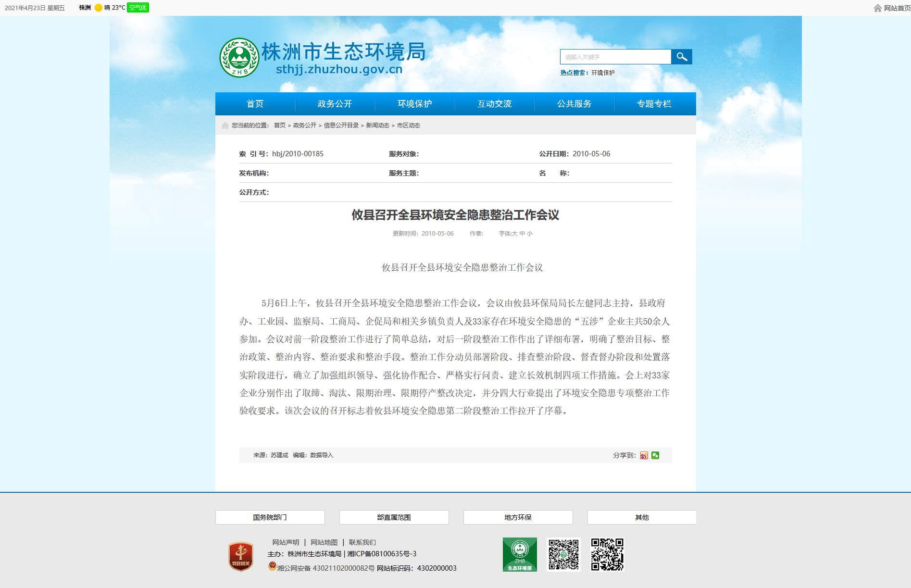
Task: Click the police filing emblem icon
Action: (272, 566)
